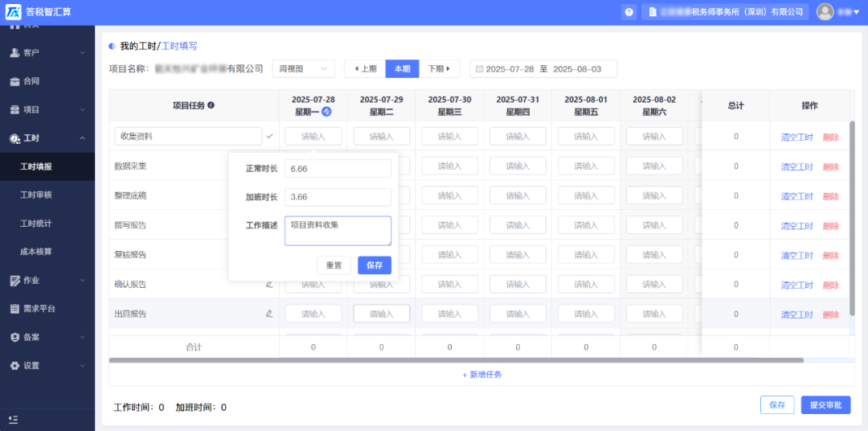Select 本期 current period button
Image resolution: width=868 pixels, height=431 pixels.
point(403,68)
